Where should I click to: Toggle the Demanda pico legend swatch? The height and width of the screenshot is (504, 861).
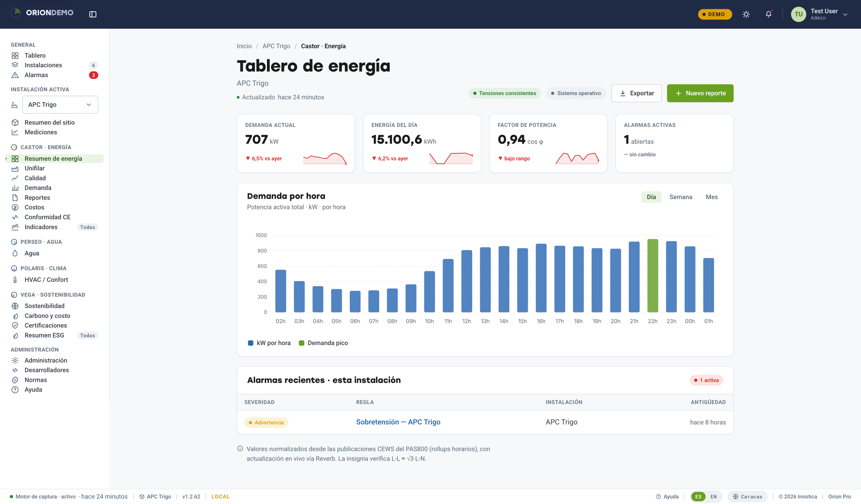(302, 343)
